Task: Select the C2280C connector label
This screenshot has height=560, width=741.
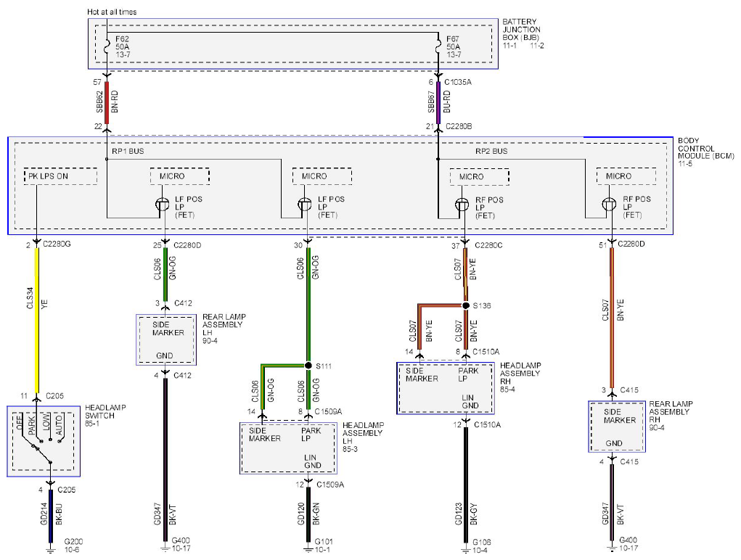Action: coord(488,245)
